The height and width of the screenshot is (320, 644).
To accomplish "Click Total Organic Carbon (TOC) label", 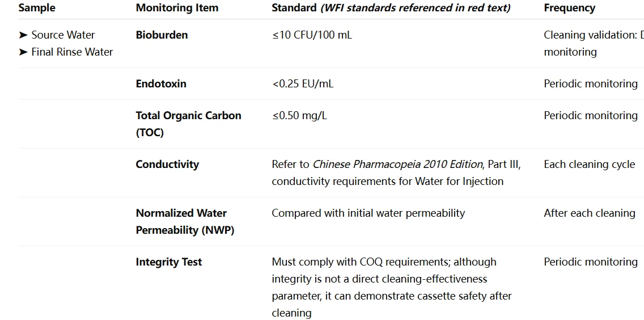I will (189, 124).
